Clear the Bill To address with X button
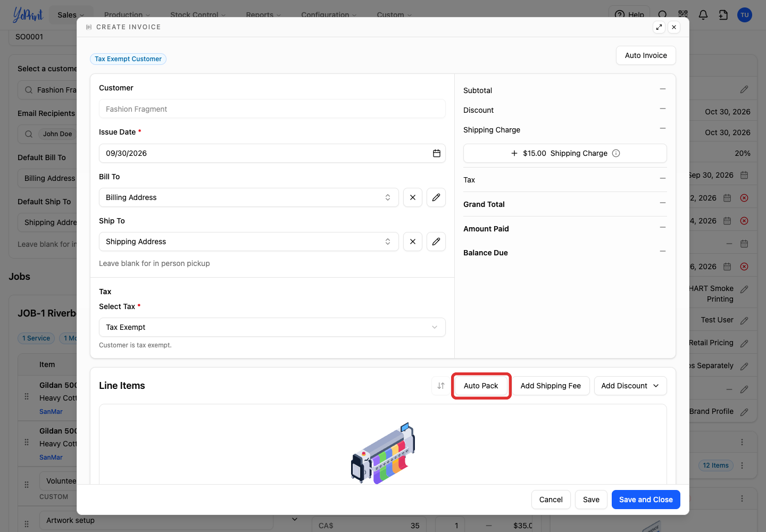Screen dimensions: 766x532 coord(413,197)
